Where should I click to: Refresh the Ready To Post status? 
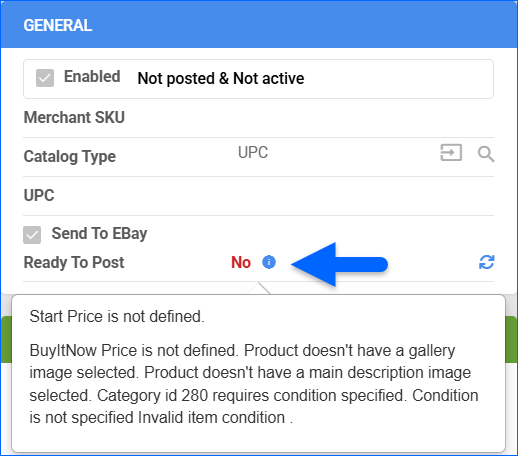pos(486,262)
